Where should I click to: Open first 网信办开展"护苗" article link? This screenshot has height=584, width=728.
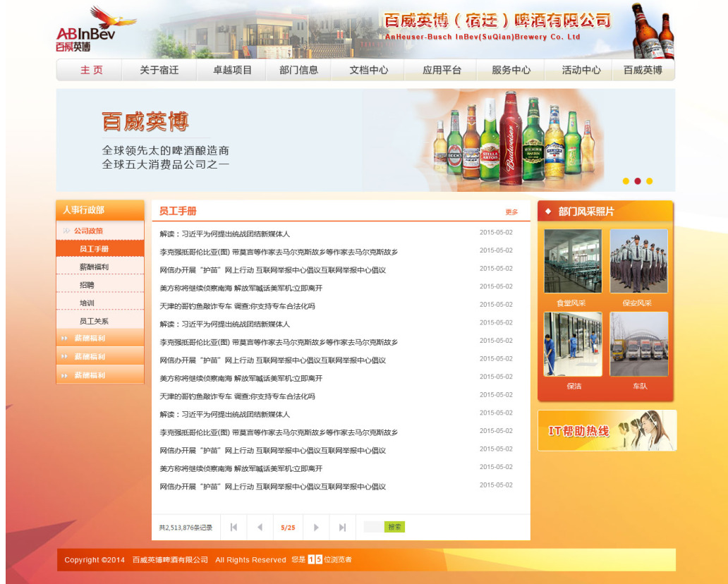click(x=272, y=270)
